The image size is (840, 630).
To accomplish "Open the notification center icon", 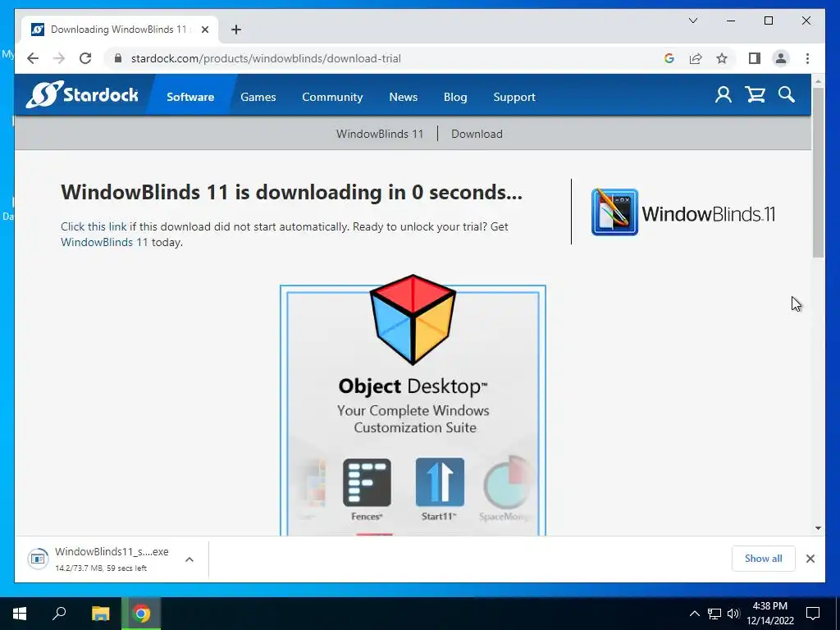I will click(x=813, y=614).
